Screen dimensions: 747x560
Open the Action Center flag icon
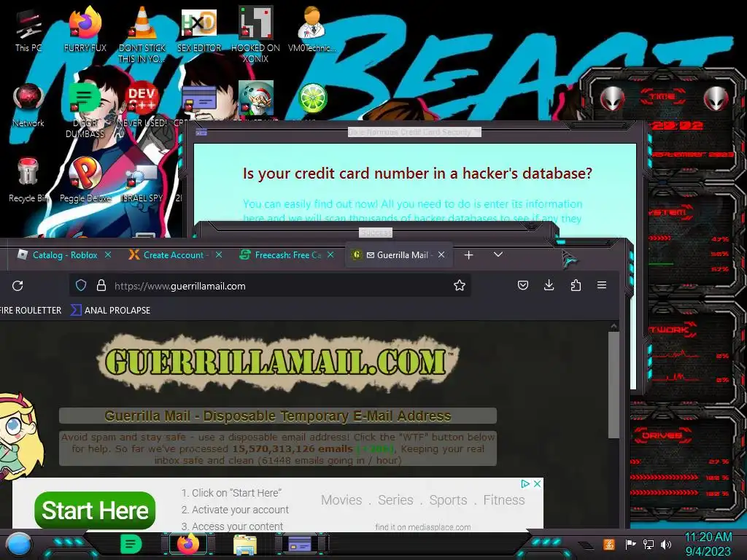click(630, 544)
